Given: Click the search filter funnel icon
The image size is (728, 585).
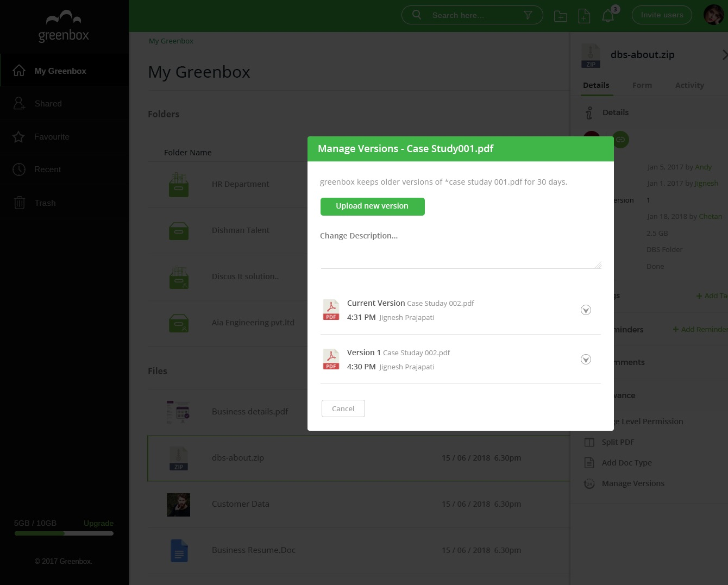Looking at the screenshot, I should click(x=528, y=15).
